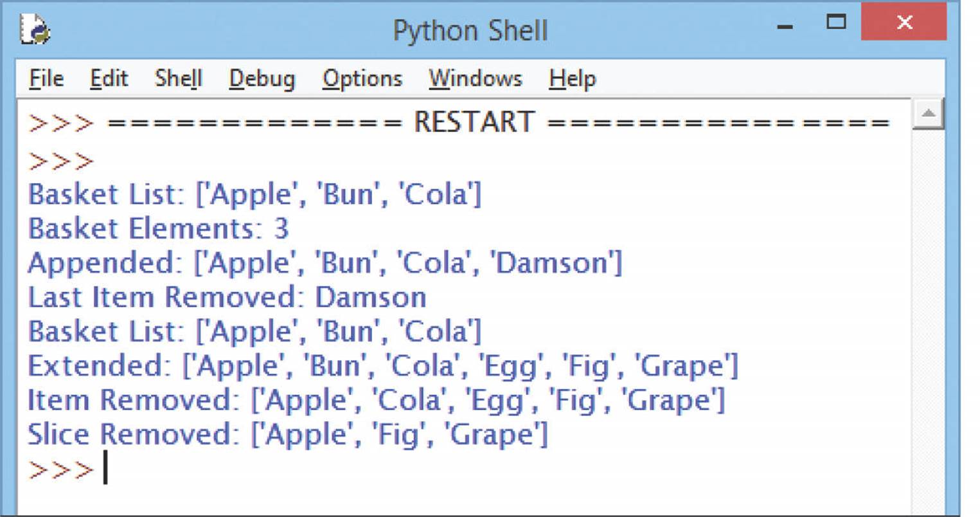
Task: Close the Python Shell window
Action: point(904,23)
